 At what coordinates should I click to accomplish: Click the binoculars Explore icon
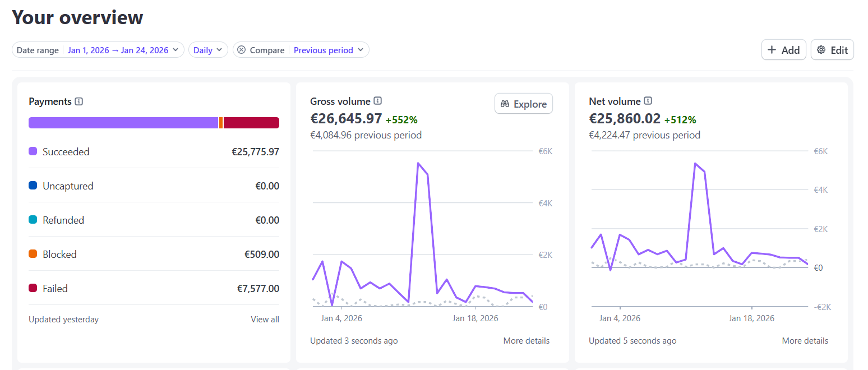pyautogui.click(x=505, y=104)
